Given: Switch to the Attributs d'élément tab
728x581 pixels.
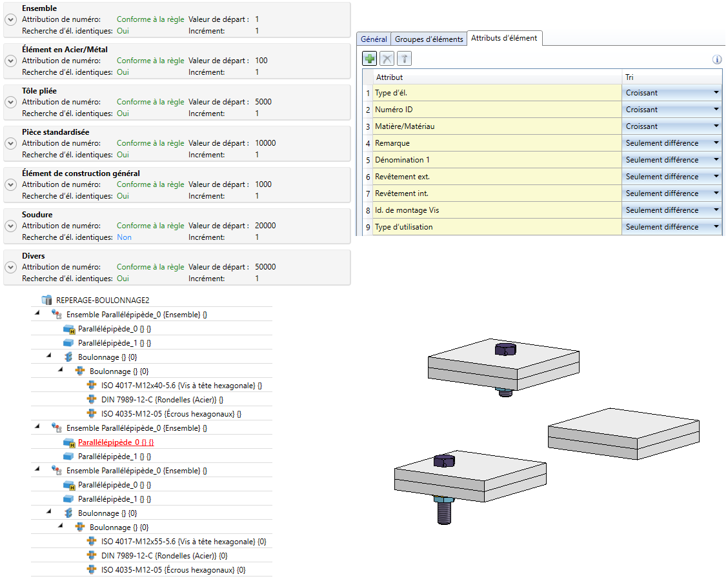Looking at the screenshot, I should (x=504, y=38).
